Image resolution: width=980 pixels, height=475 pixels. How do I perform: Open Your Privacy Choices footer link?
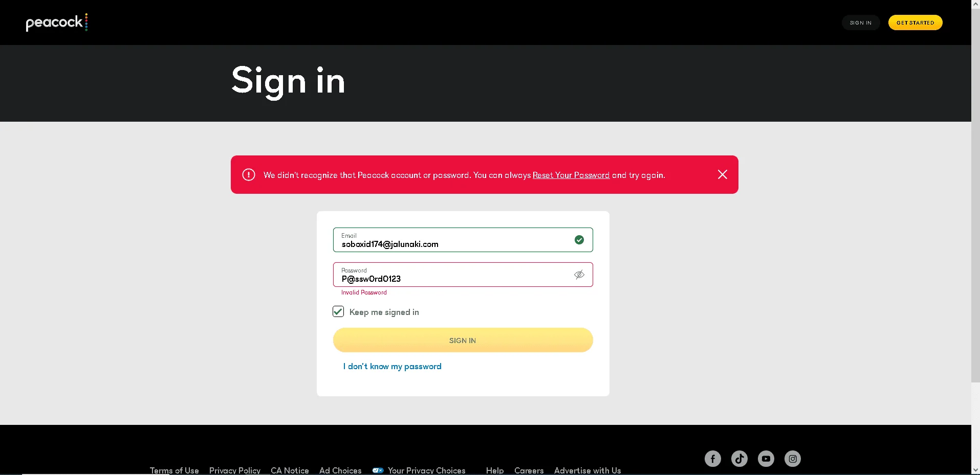tap(427, 470)
